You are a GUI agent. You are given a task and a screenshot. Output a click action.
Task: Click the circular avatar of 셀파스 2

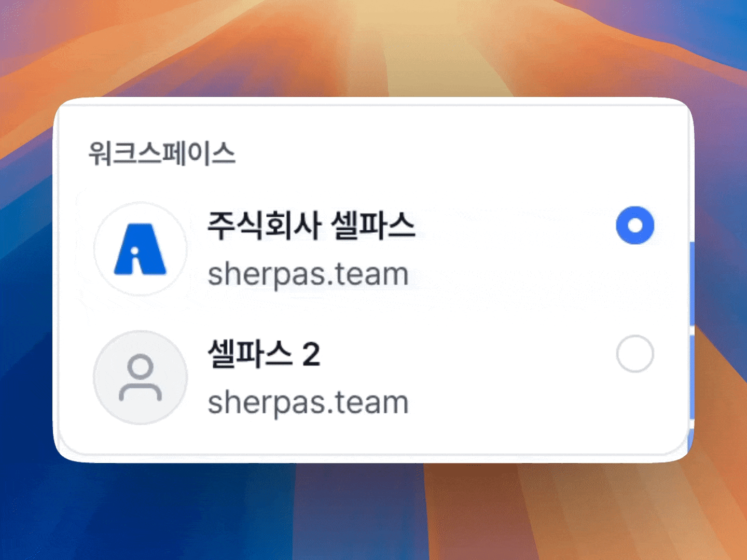coord(140,377)
